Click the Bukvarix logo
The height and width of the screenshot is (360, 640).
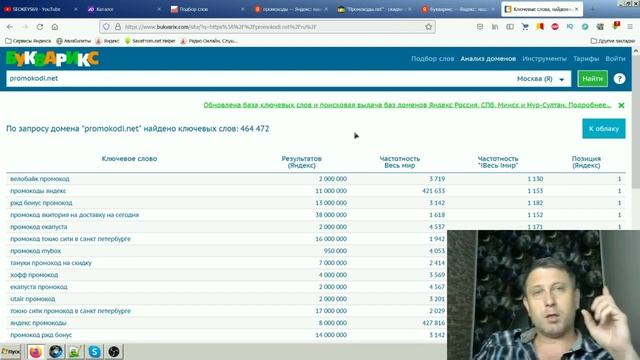click(x=52, y=59)
